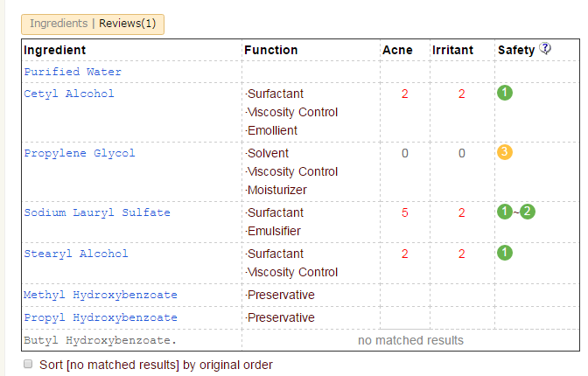Click Cetyl Alcohol green safety badge 1
The image size is (588, 376).
(504, 93)
